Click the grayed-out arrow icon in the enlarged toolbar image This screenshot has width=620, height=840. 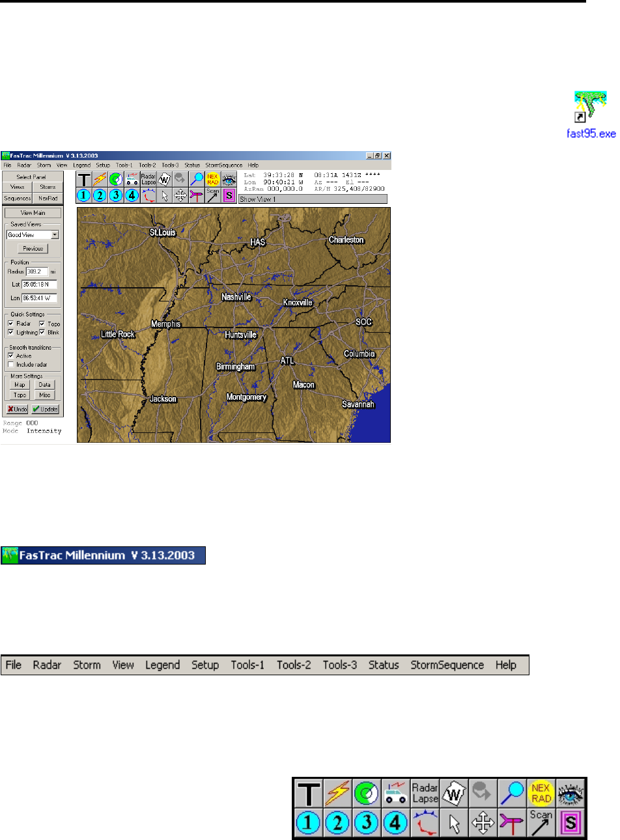click(x=483, y=794)
